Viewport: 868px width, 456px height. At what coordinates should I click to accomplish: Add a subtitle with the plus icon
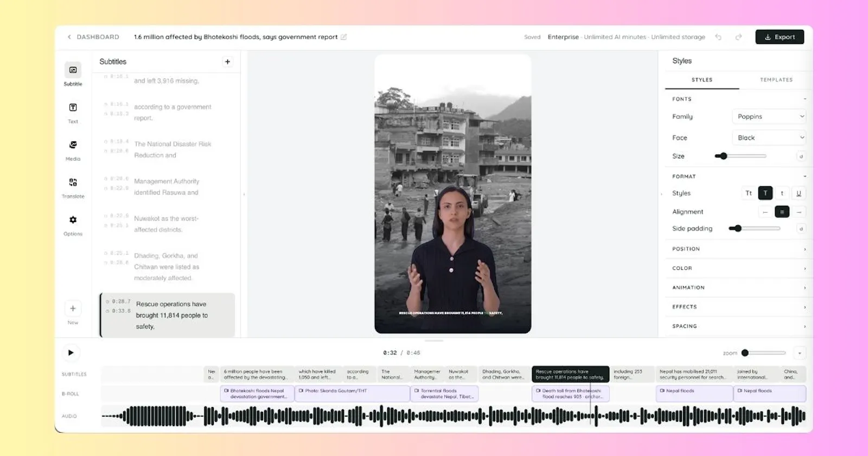pos(228,62)
